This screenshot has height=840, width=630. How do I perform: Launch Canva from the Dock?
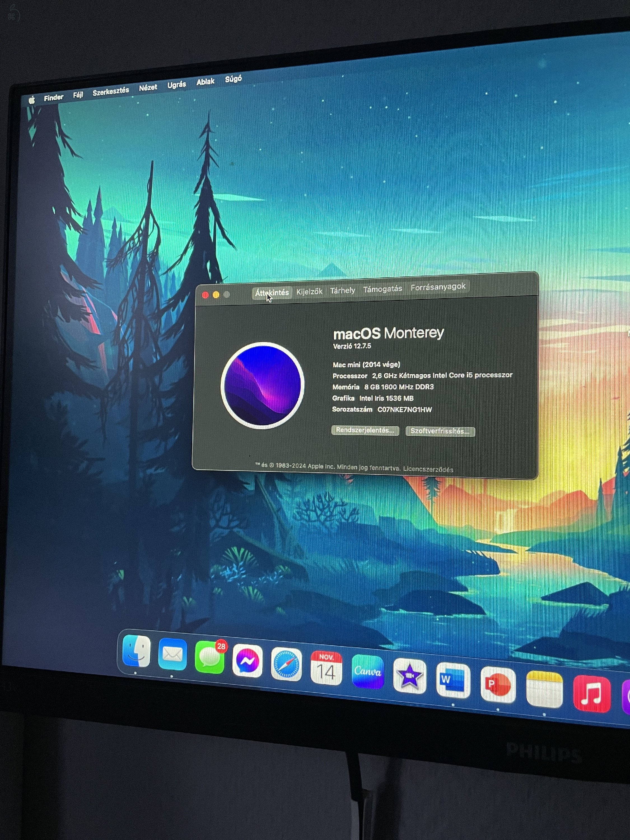click(367, 672)
